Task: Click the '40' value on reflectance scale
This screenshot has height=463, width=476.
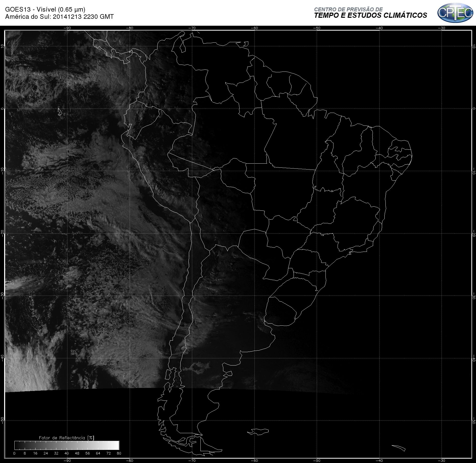Action: (67, 453)
